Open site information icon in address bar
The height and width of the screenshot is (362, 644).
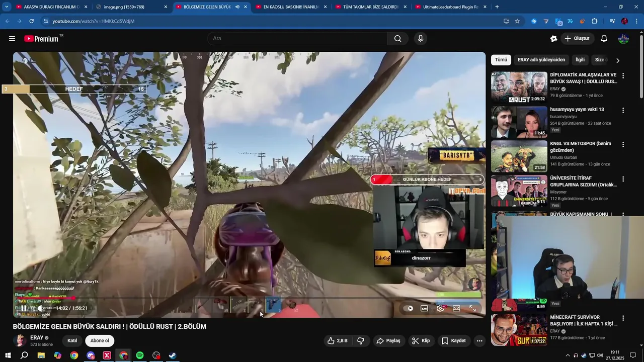(46, 21)
